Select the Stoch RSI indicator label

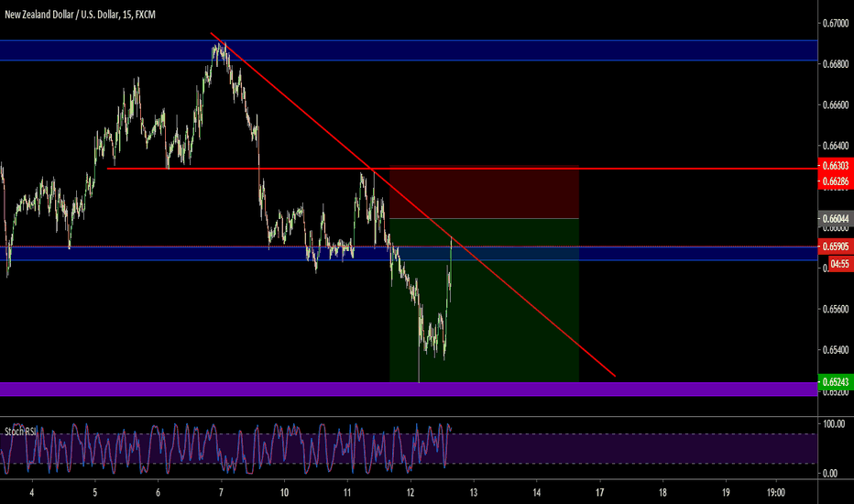click(21, 432)
